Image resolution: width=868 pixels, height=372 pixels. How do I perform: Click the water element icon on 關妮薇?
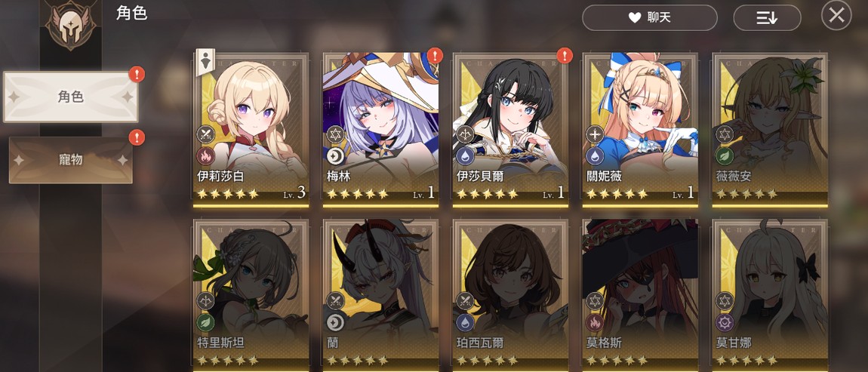click(595, 156)
